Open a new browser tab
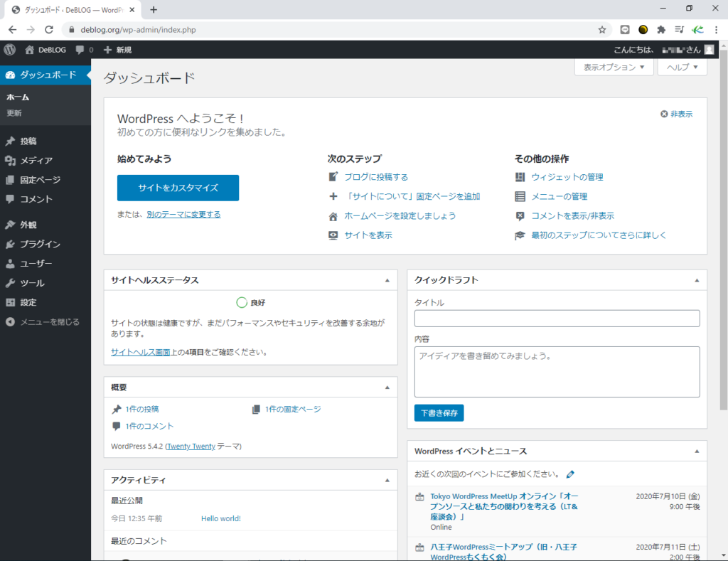Screen dimensions: 728x561 tap(154, 10)
